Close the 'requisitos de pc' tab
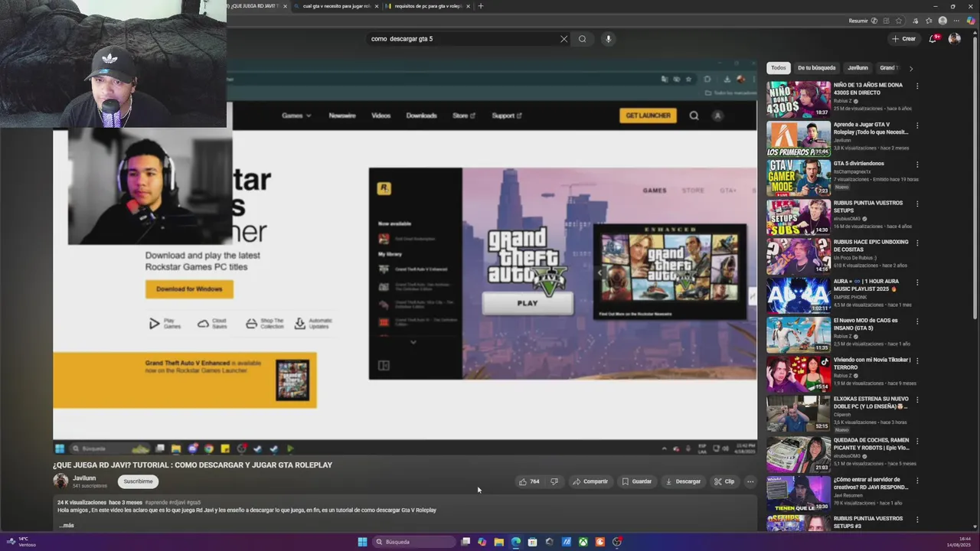The height and width of the screenshot is (551, 980). click(468, 6)
